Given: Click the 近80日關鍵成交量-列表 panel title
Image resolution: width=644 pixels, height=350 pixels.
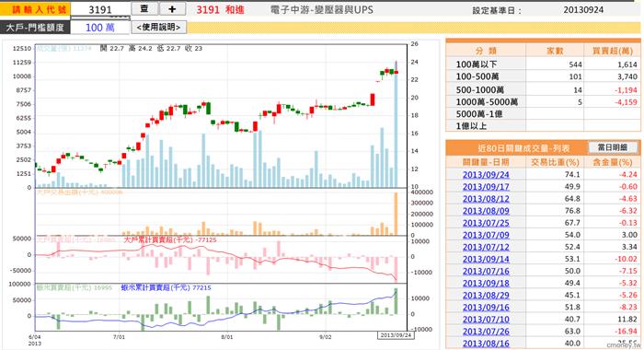Looking at the screenshot, I should pos(523,148).
